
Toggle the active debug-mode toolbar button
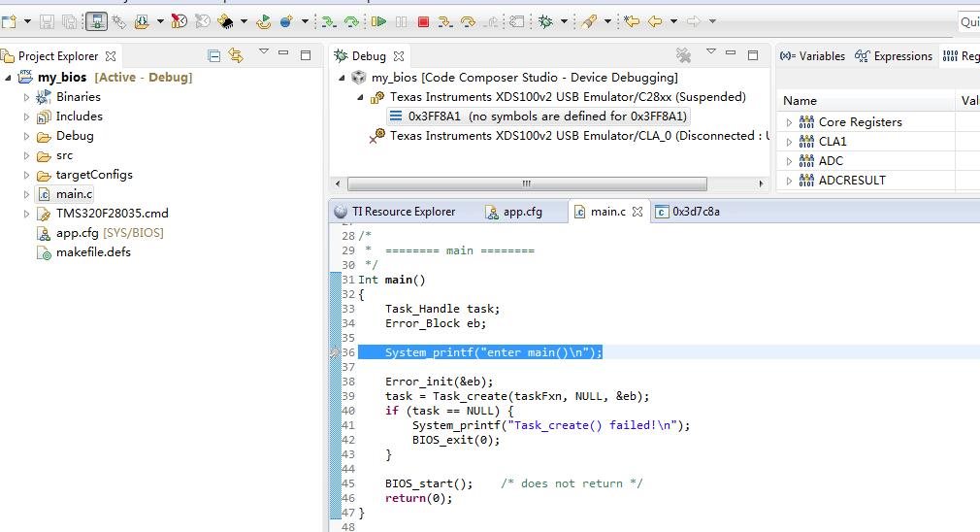pyautogui.click(x=96, y=22)
